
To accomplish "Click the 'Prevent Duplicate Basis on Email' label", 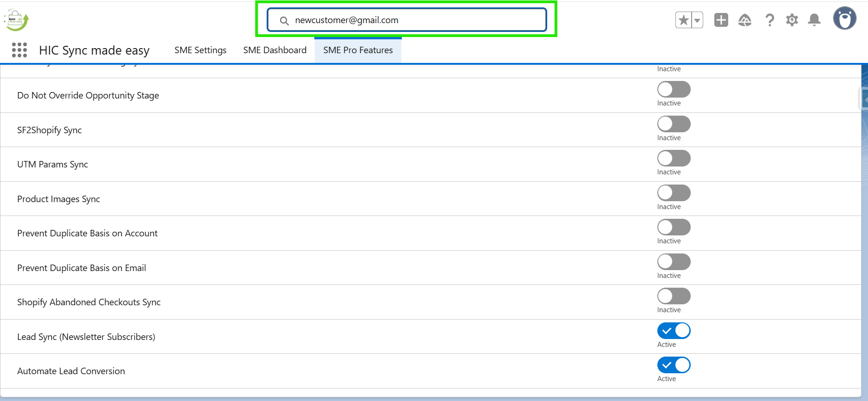I will coord(81,268).
